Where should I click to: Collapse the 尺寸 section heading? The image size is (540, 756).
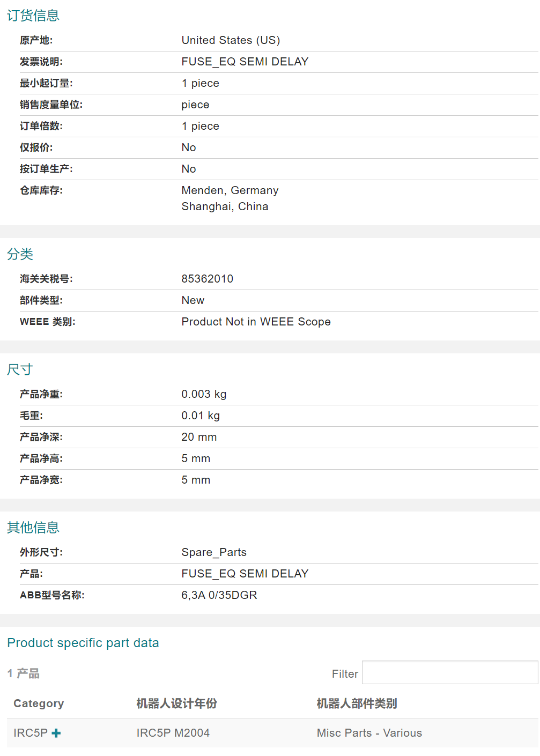click(x=20, y=369)
